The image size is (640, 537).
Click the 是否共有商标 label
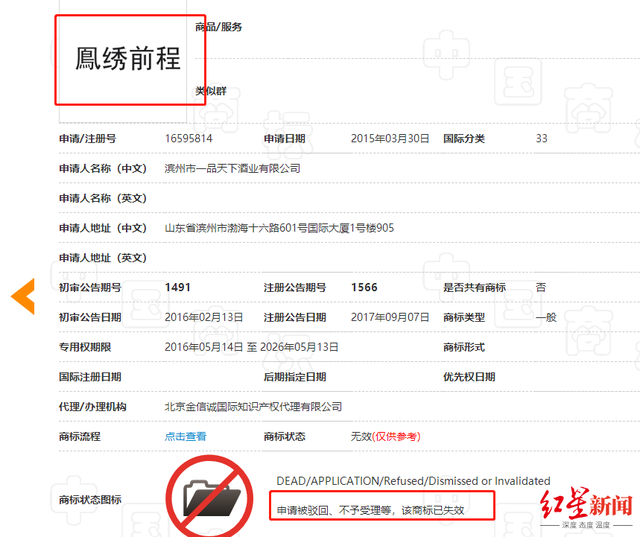click(474, 288)
